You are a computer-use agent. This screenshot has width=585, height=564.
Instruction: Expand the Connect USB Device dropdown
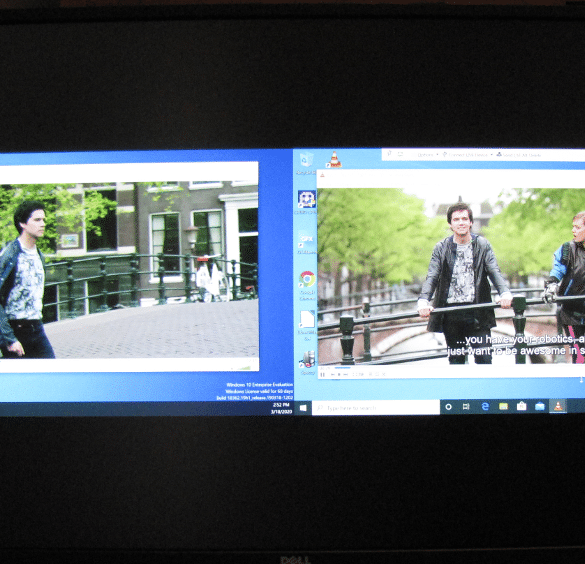pyautogui.click(x=469, y=155)
